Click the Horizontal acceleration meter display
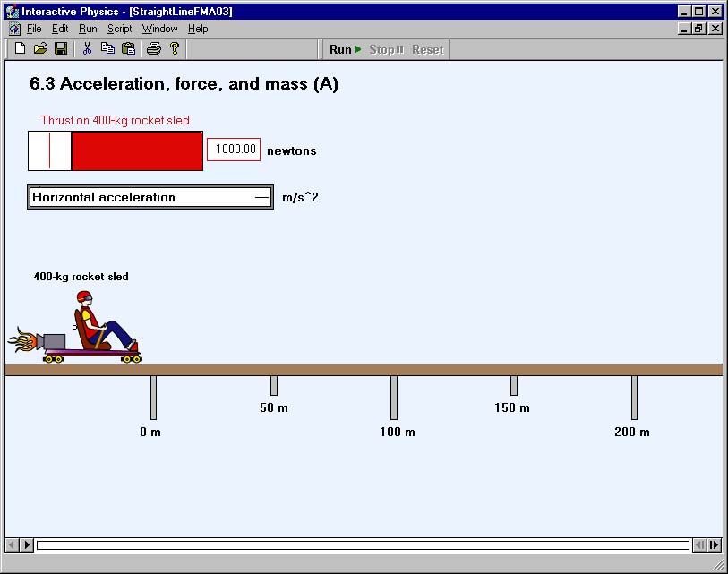The image size is (728, 574). click(150, 197)
